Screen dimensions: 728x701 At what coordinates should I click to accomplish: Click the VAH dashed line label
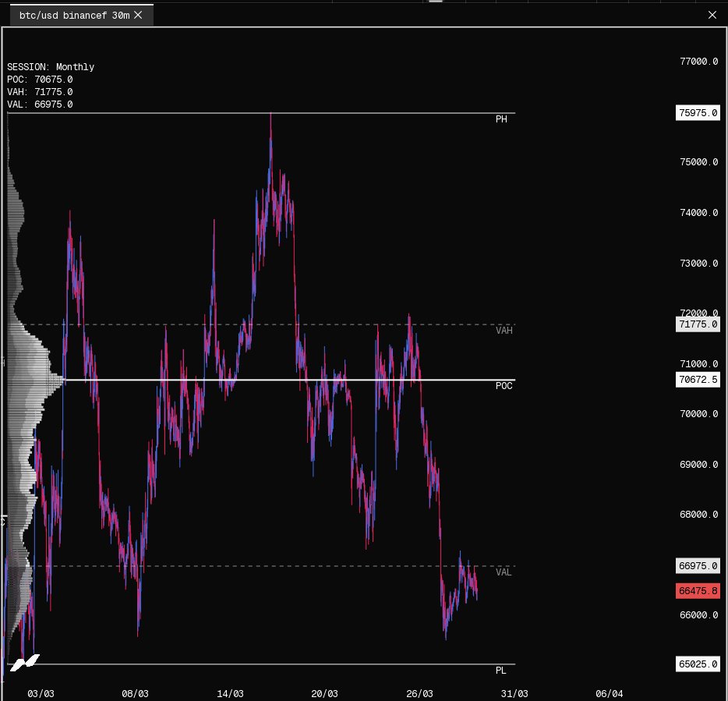click(504, 331)
